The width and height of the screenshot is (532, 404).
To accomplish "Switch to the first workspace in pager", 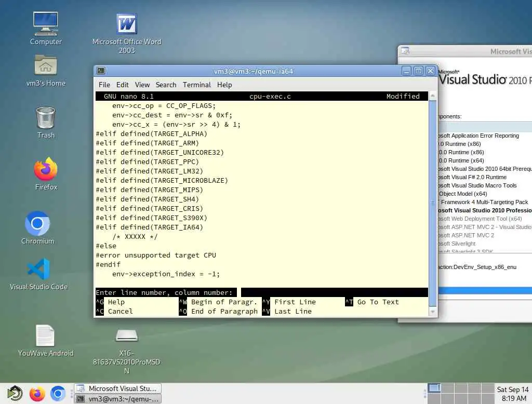I will [434, 388].
